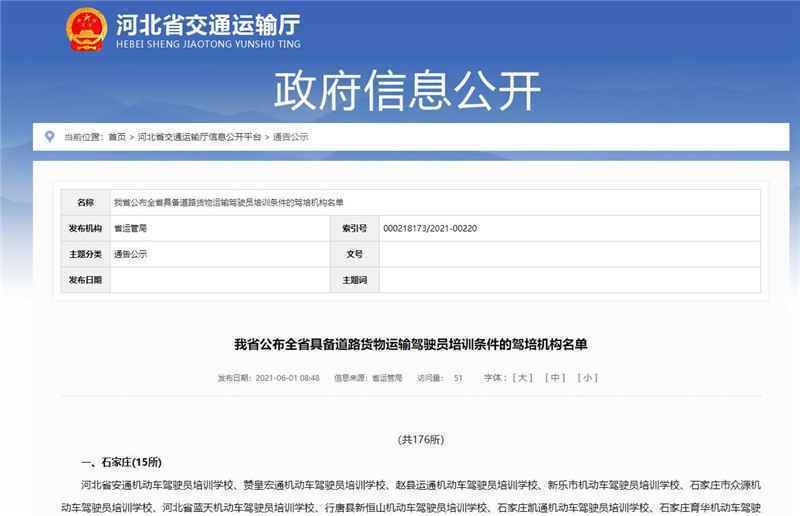
Task: Click the 主题分类 table label
Action: coord(85,254)
